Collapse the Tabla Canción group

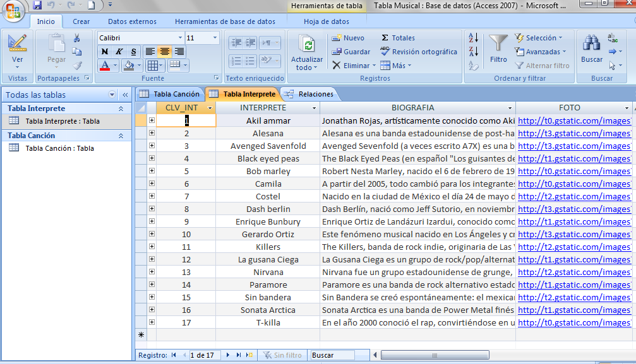[x=121, y=136]
